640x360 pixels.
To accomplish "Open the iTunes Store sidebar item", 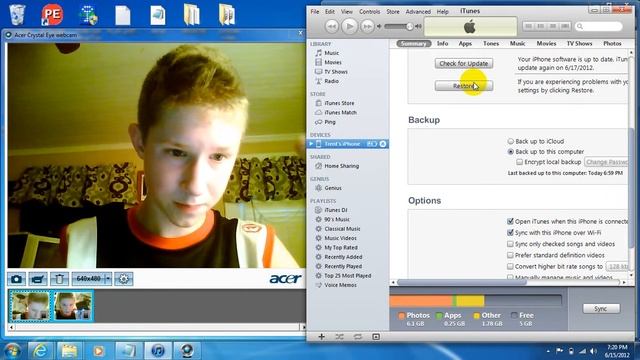I will pos(339,103).
